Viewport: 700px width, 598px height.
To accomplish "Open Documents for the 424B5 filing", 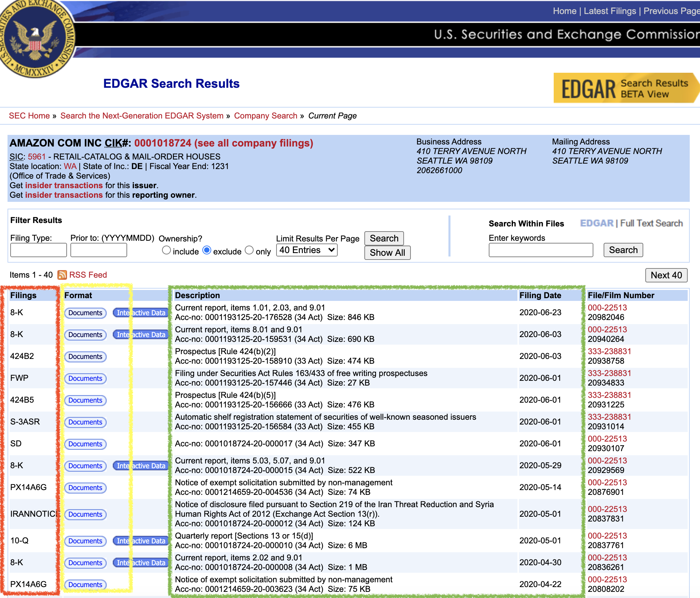I will [x=85, y=400].
